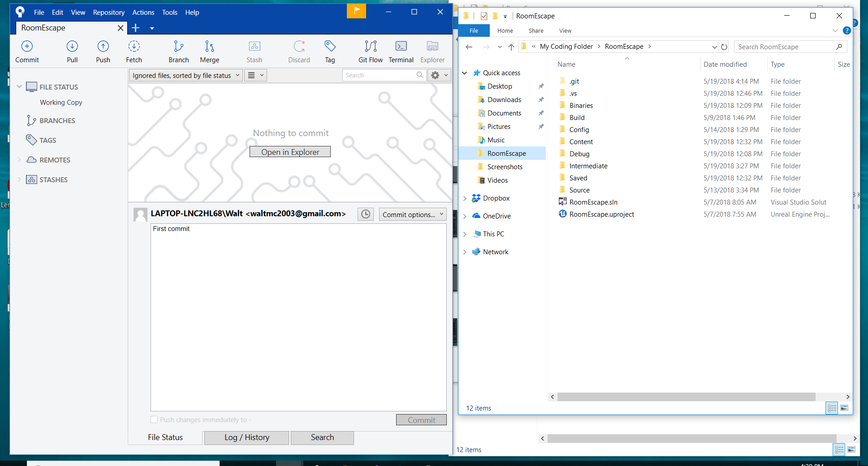The width and height of the screenshot is (868, 466).
Task: Click the Stash toolbar icon
Action: pos(255,52)
